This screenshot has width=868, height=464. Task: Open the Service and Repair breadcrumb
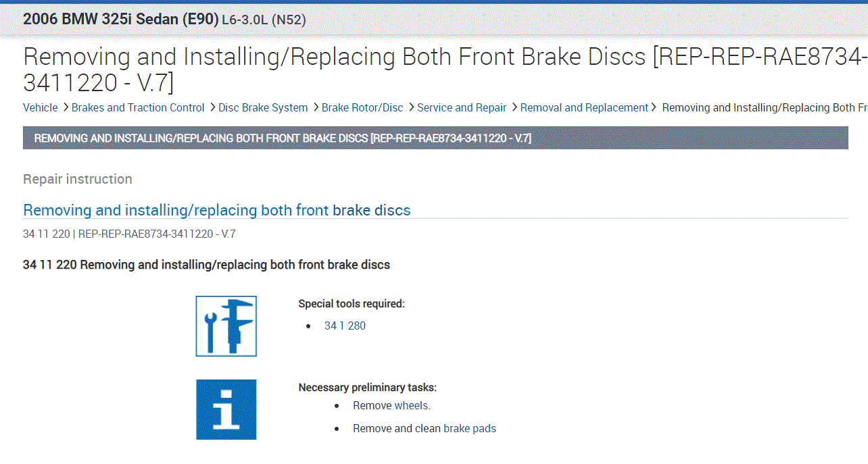click(462, 107)
